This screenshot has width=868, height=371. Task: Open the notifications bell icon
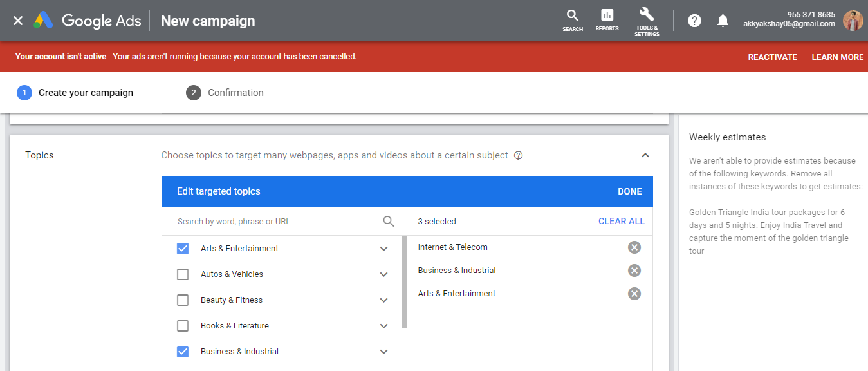(722, 20)
